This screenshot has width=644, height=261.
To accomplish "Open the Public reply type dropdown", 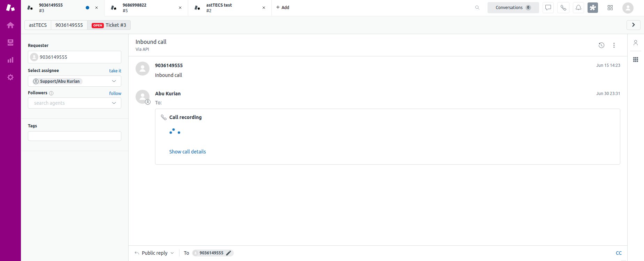I will [154, 253].
